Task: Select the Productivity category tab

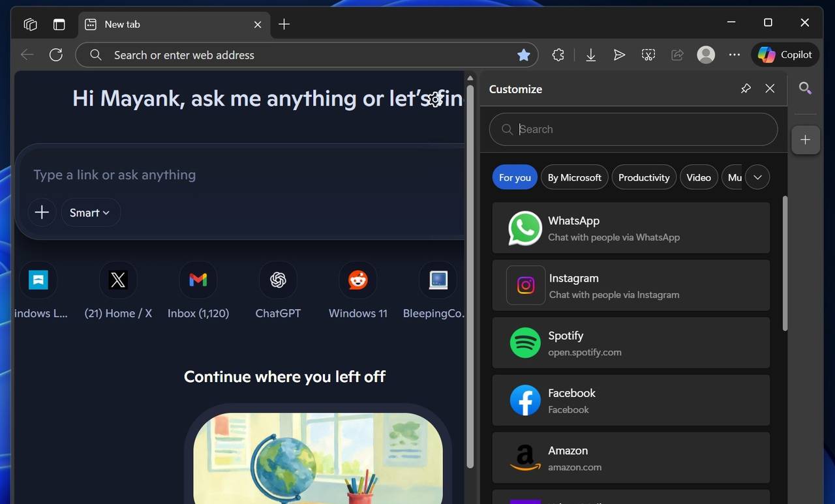Action: (643, 177)
